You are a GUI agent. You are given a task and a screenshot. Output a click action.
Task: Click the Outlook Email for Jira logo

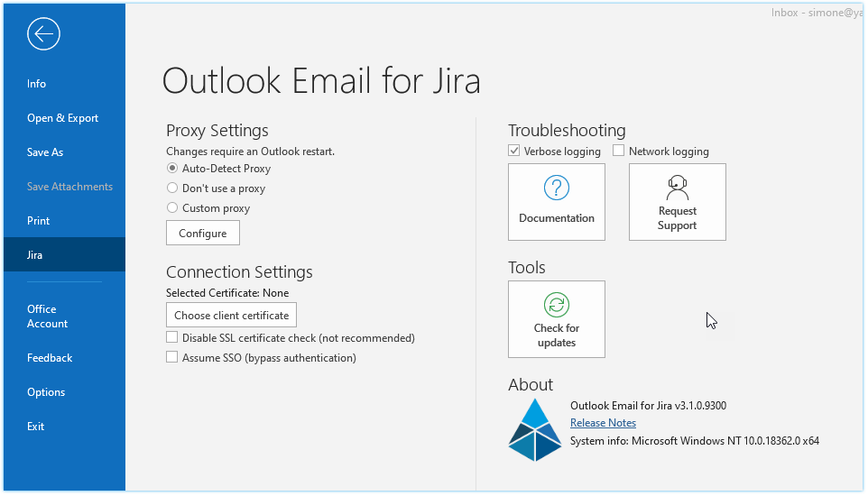535,429
